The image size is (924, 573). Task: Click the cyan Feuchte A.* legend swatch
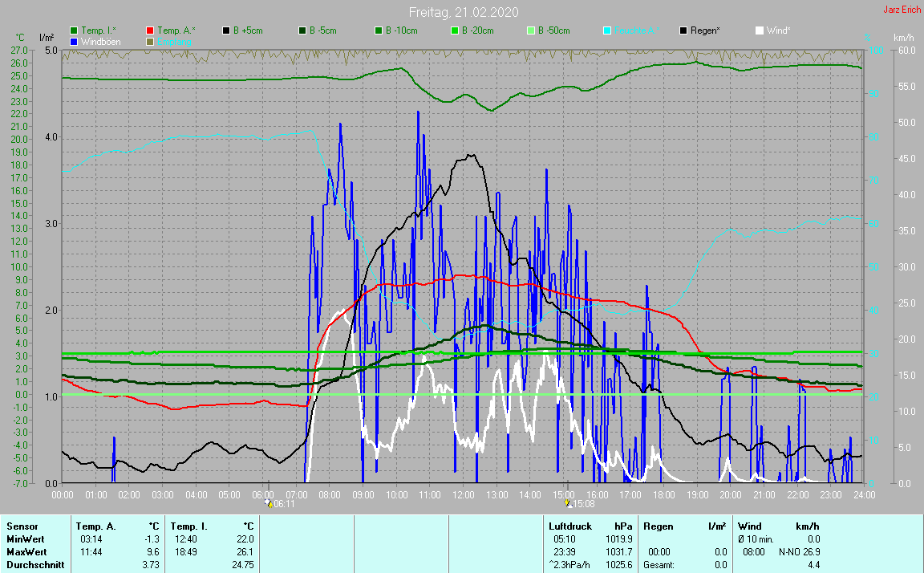click(x=607, y=30)
